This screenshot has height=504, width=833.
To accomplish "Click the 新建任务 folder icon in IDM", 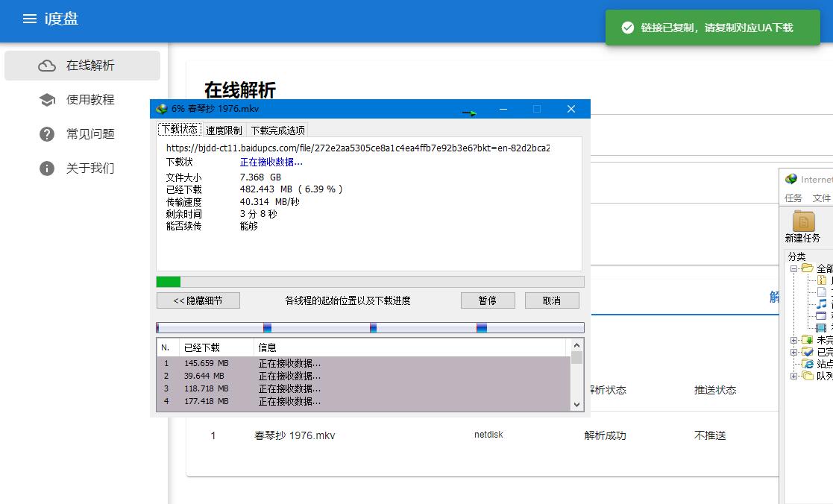I will tap(803, 221).
